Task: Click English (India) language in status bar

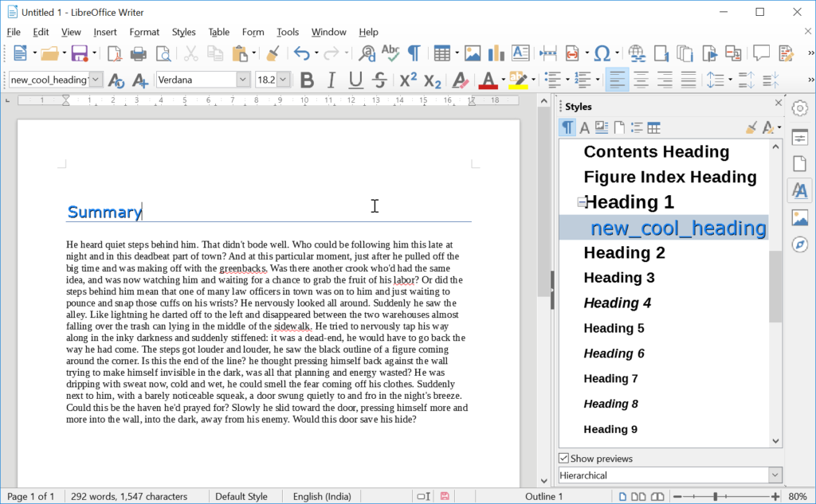Action: click(x=322, y=496)
